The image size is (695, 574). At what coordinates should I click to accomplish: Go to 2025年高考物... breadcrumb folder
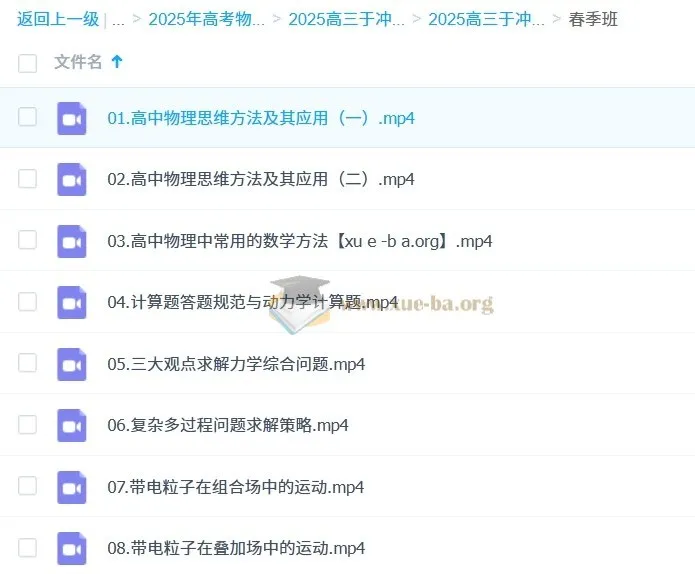207,19
